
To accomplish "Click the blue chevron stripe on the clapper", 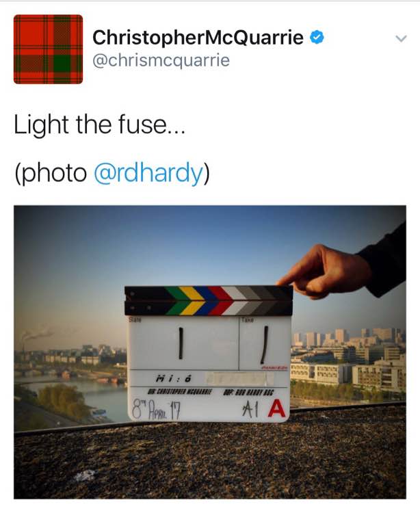I will (207, 300).
